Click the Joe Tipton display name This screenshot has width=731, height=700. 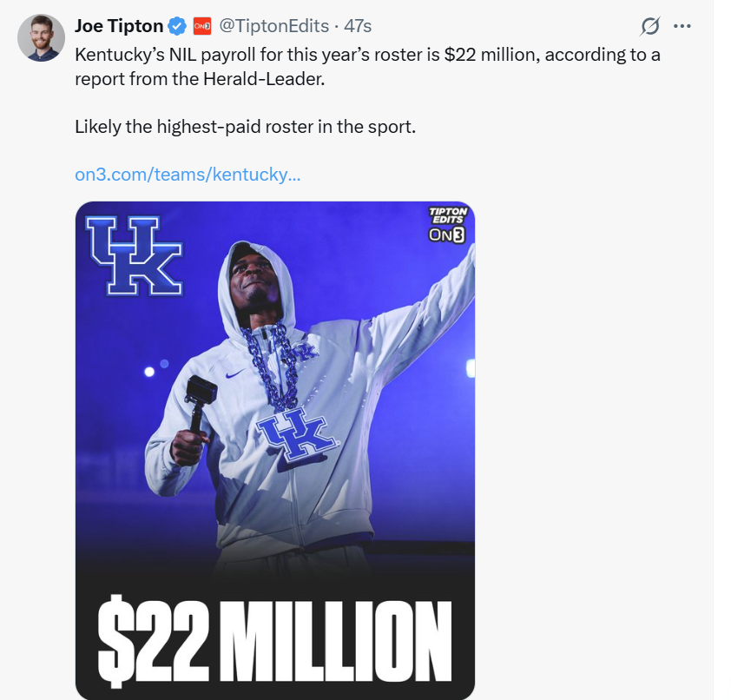119,27
